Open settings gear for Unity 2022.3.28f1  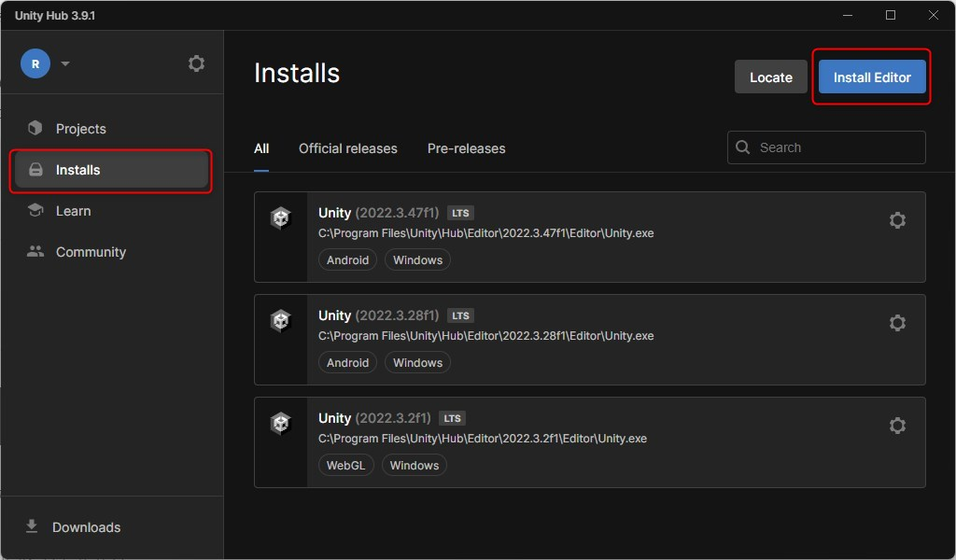[x=897, y=323]
